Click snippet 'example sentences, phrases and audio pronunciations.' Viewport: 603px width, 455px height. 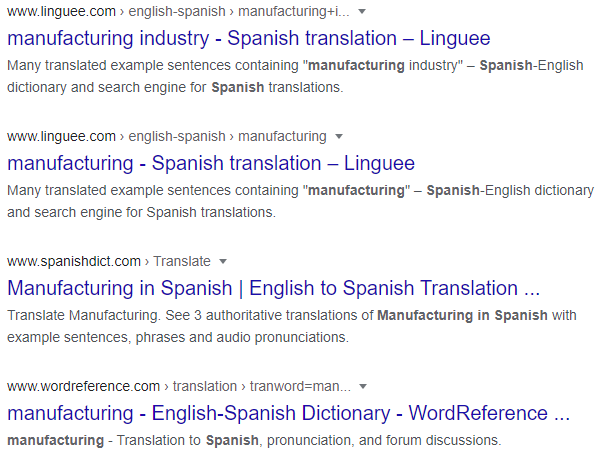(178, 337)
